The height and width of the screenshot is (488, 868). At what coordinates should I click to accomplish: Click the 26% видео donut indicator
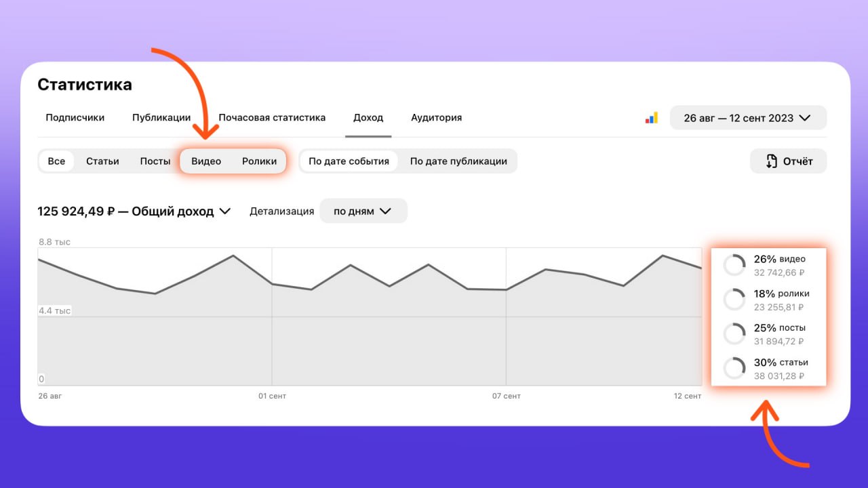pyautogui.click(x=734, y=265)
